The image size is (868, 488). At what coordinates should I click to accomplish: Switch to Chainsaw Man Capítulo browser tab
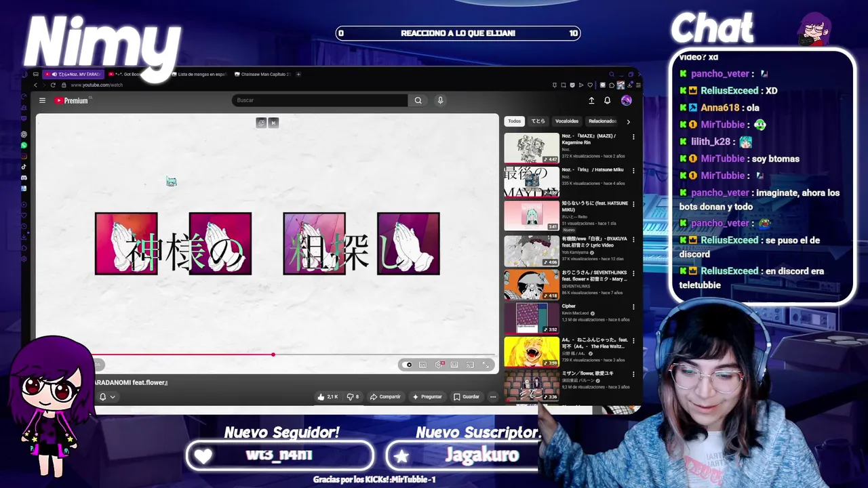(262, 74)
